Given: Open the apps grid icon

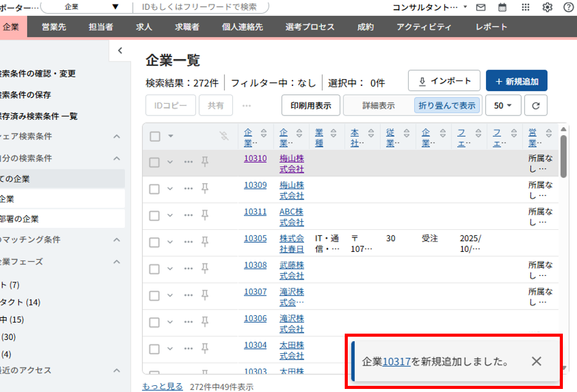Looking at the screenshot, I should [525, 7].
